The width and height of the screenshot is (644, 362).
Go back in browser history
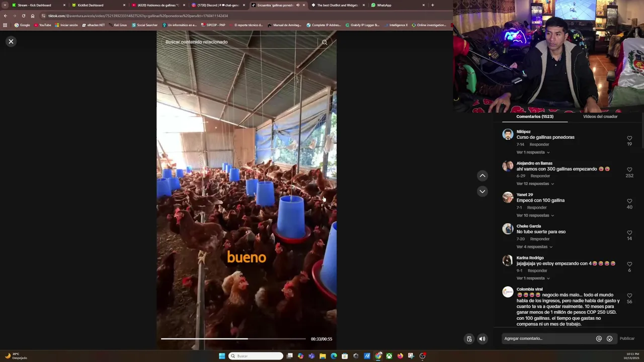click(5, 16)
